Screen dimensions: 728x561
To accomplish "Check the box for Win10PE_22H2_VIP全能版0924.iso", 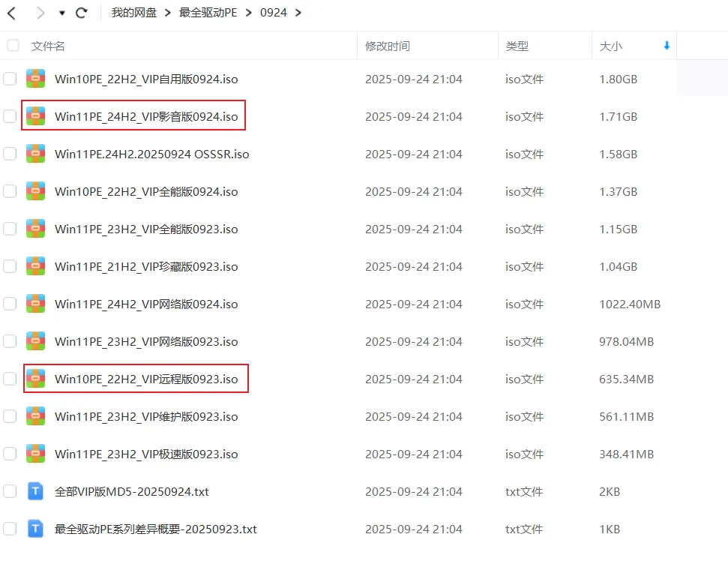I will pos(10,191).
